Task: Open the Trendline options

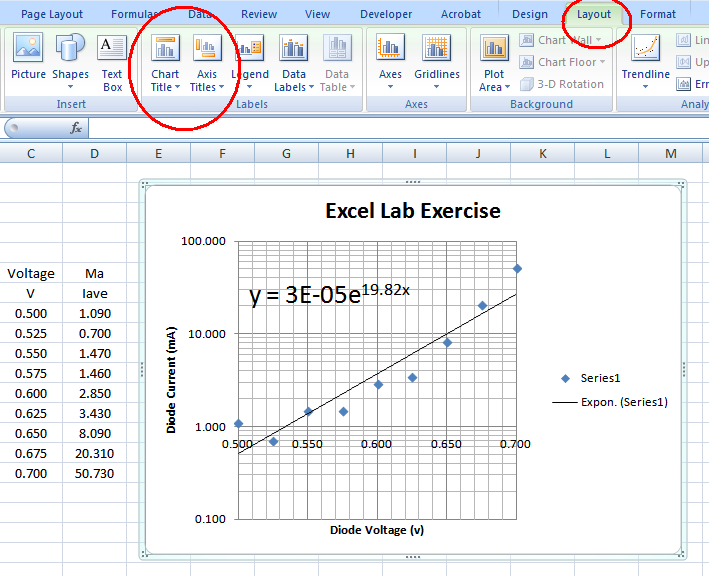Action: pos(645,61)
